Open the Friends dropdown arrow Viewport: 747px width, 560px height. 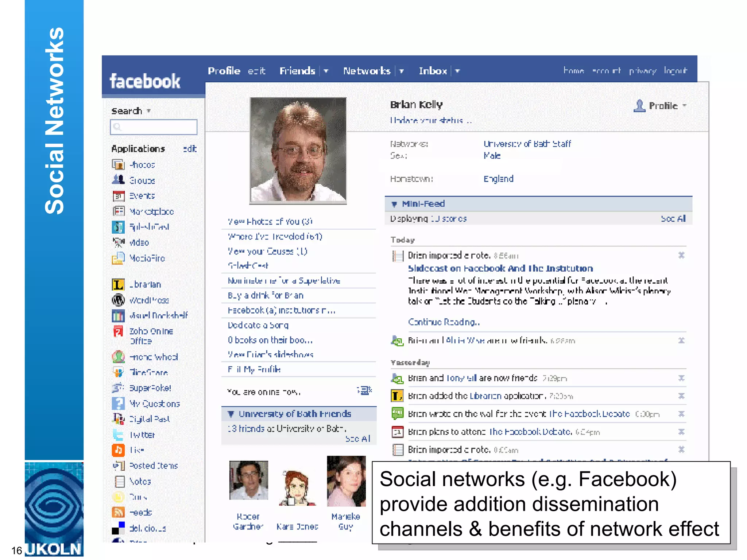(x=326, y=71)
